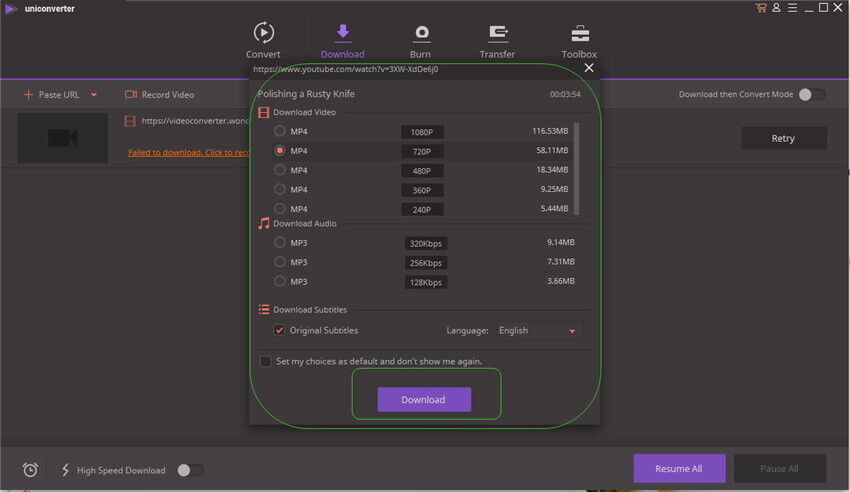This screenshot has height=492, width=850.
Task: Click the Download Video film icon
Action: coord(263,112)
